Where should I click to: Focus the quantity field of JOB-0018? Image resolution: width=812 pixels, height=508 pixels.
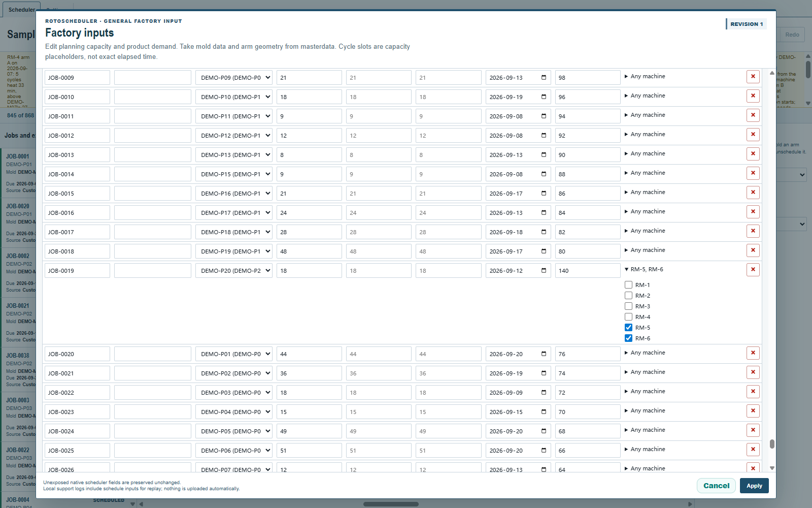coord(309,251)
